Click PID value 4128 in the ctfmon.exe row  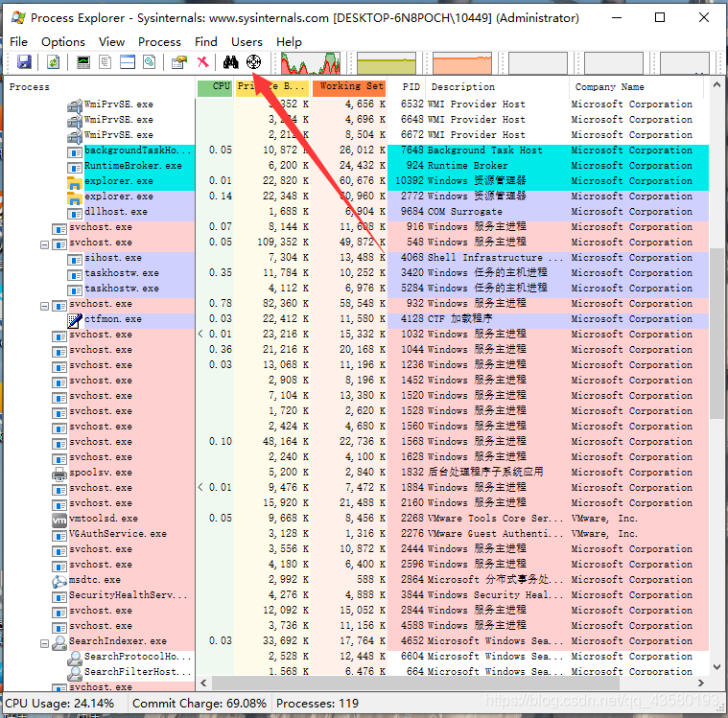pos(412,319)
